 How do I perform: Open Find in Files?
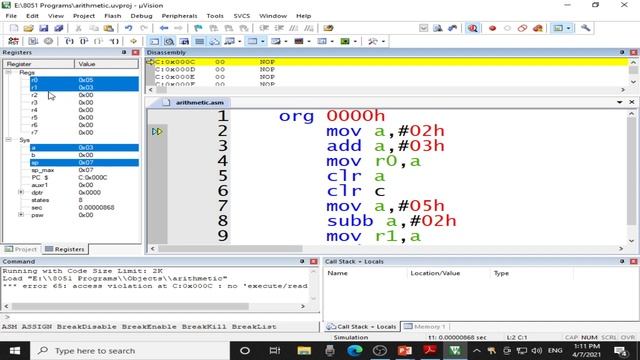pos(328,28)
